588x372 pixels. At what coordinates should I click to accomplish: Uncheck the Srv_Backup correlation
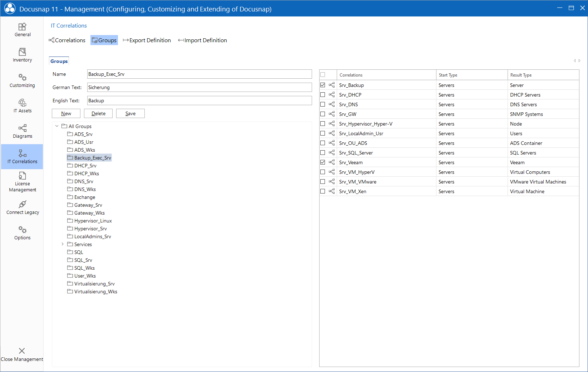pyautogui.click(x=323, y=85)
